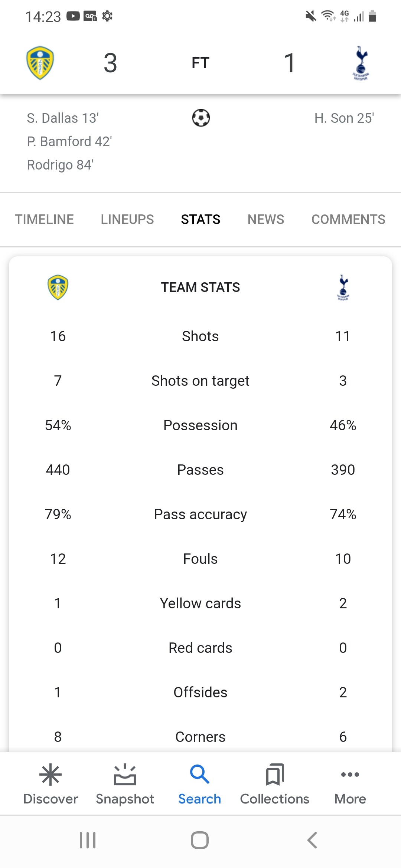This screenshot has width=401, height=868.
Task: Open the Snapshot icon in bottom bar
Action: pyautogui.click(x=125, y=775)
